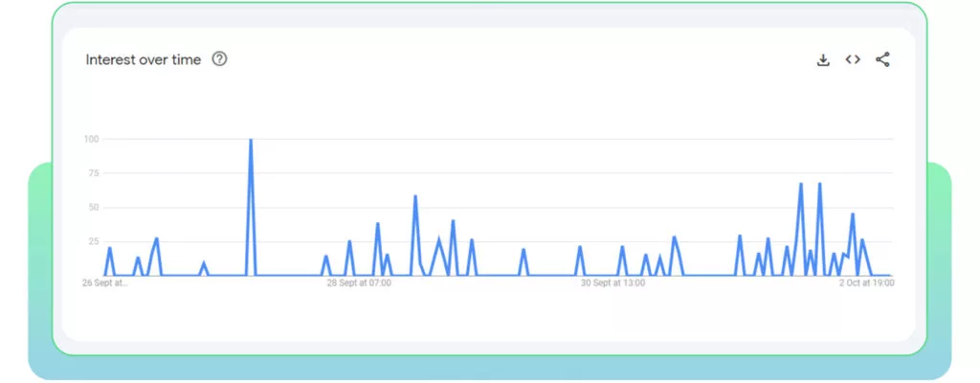This screenshot has height=383, width=980.
Task: Click the 30 Sept at 13:00 label
Action: point(613,282)
